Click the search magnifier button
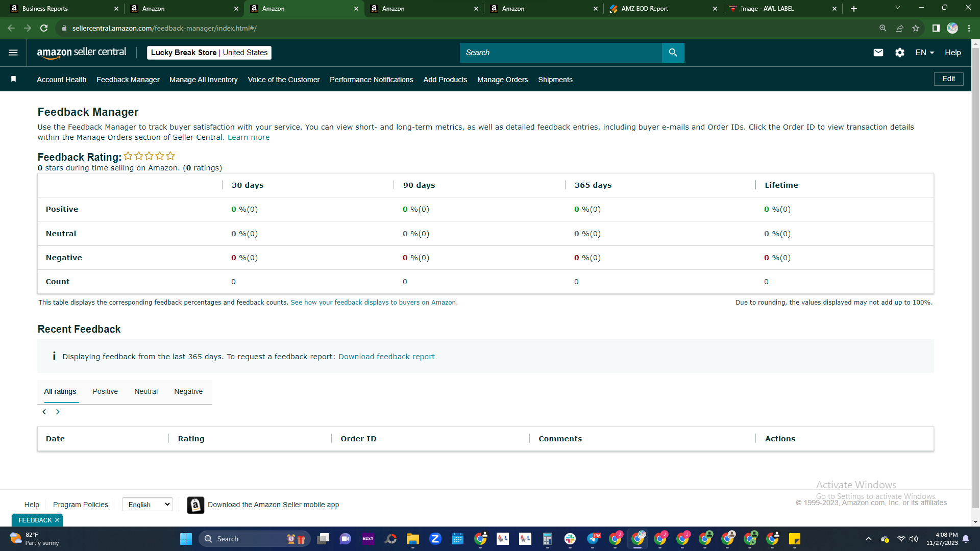980x551 pixels. 673,53
